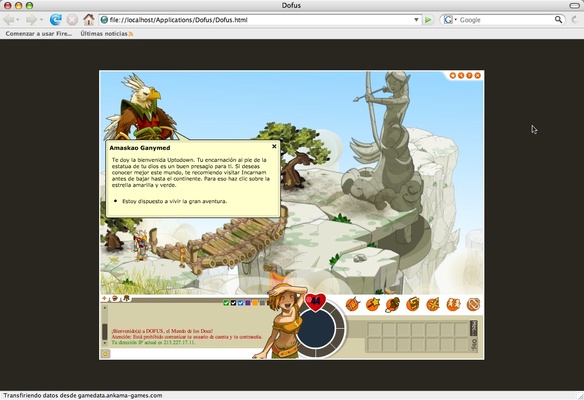Click the star icon beside the chat input
584x400 pixels.
click(x=105, y=354)
